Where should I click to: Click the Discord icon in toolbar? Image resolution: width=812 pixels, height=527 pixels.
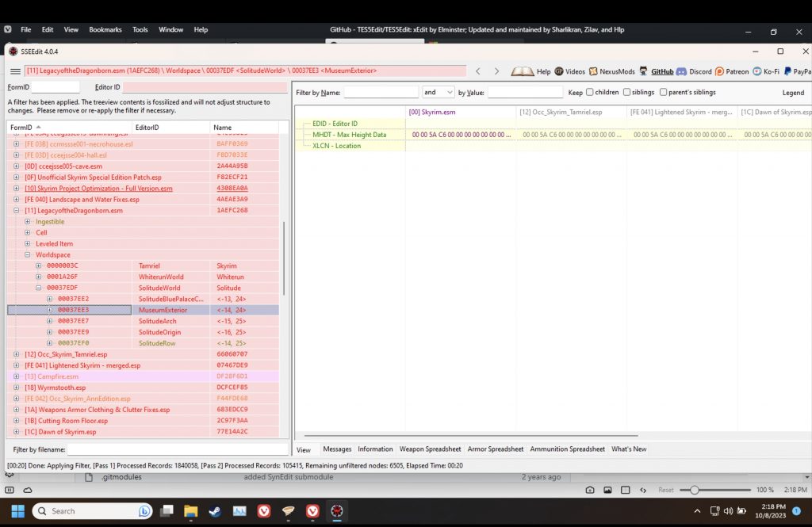click(x=681, y=71)
